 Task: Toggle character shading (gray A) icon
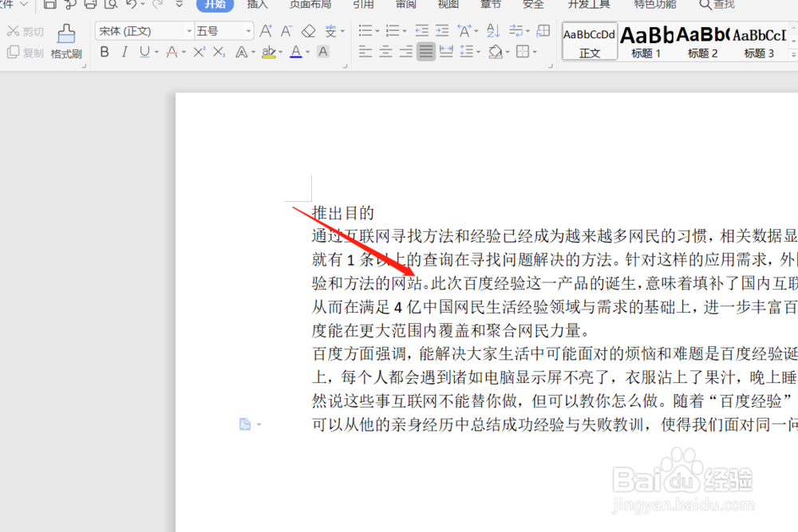coord(322,52)
